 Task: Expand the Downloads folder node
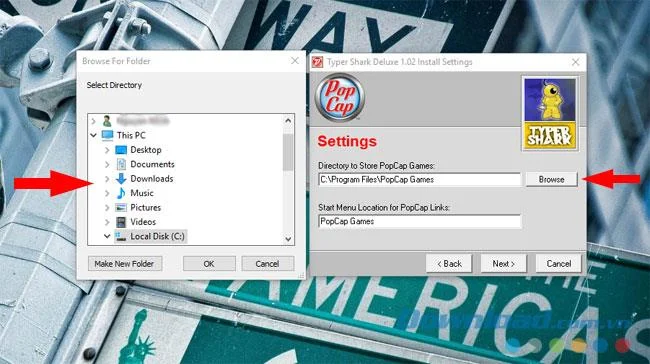[x=107, y=179]
